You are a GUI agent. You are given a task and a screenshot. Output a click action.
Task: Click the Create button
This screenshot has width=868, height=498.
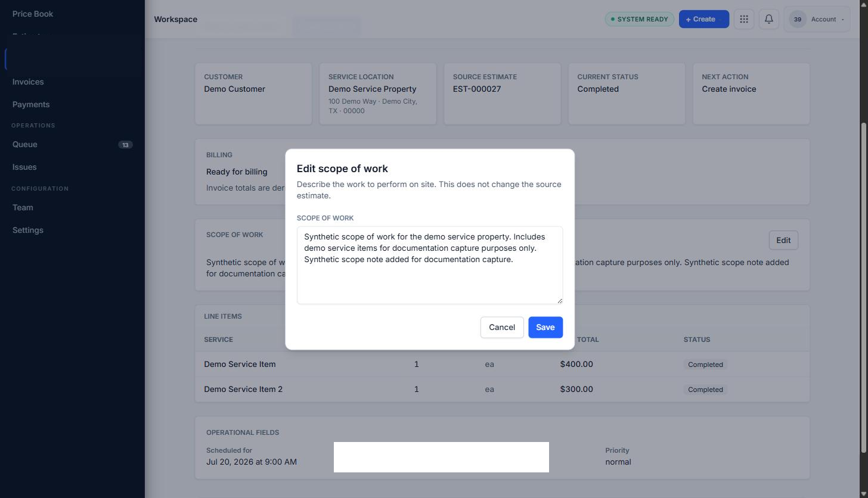point(704,19)
